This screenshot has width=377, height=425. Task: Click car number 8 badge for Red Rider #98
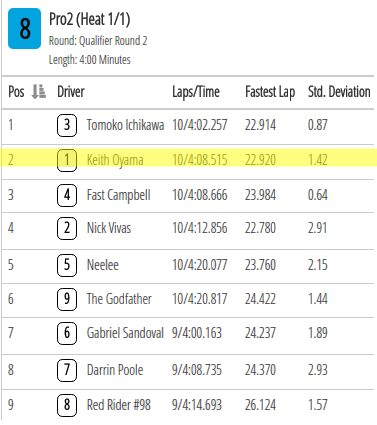tap(67, 405)
